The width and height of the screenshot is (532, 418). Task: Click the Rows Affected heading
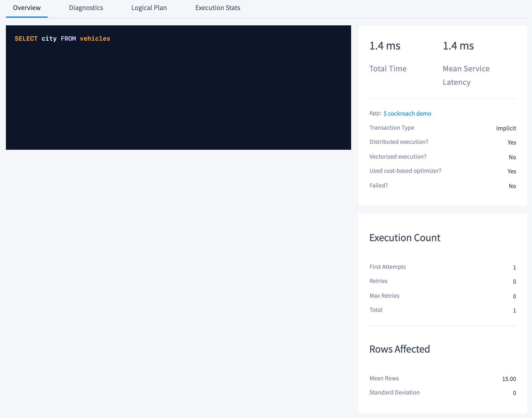[399, 349]
